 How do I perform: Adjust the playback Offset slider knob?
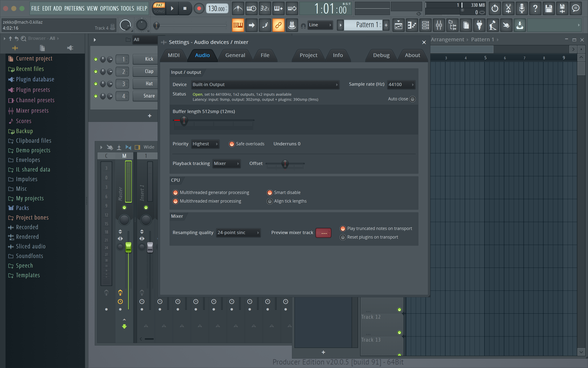285,164
